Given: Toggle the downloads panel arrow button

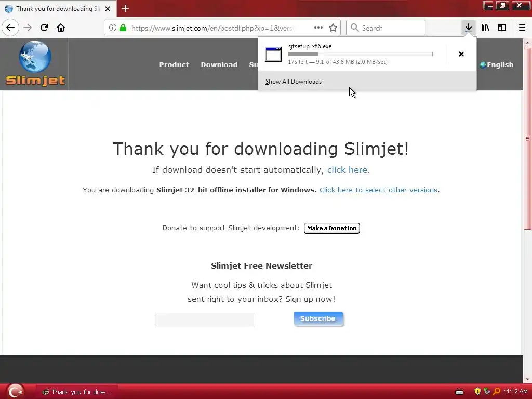Looking at the screenshot, I should (x=469, y=28).
